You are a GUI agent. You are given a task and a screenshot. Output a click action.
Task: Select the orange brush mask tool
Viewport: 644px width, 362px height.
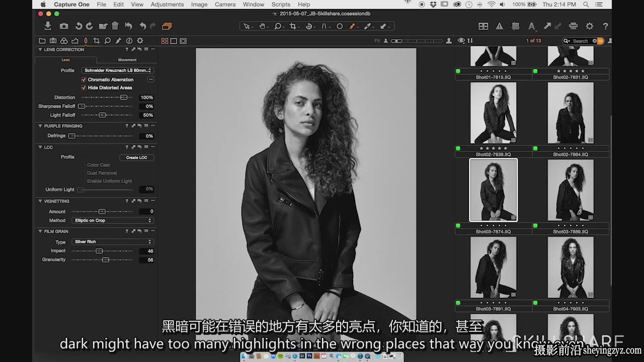[x=353, y=26]
